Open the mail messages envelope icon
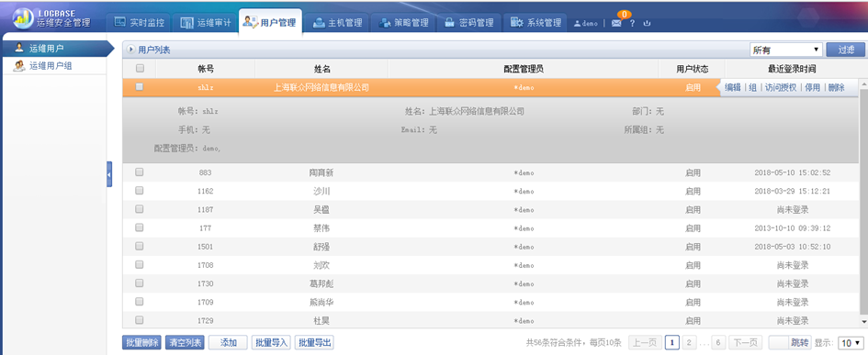 pos(616,23)
